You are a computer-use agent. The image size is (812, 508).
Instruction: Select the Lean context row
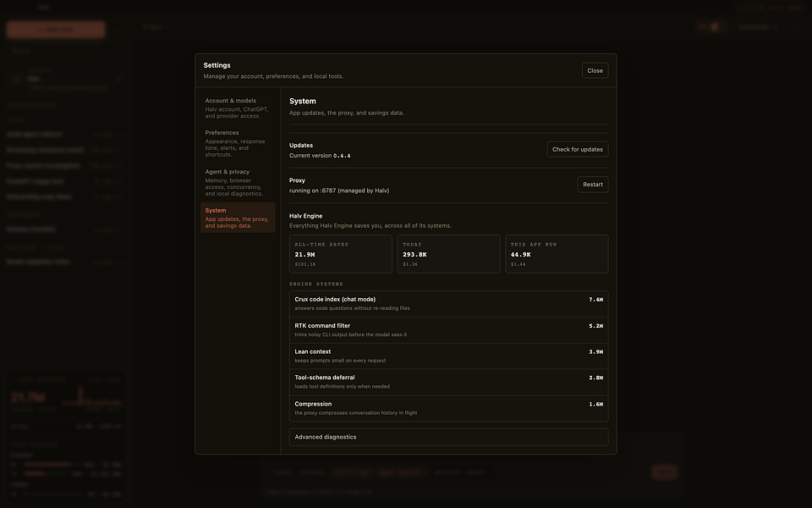448,356
